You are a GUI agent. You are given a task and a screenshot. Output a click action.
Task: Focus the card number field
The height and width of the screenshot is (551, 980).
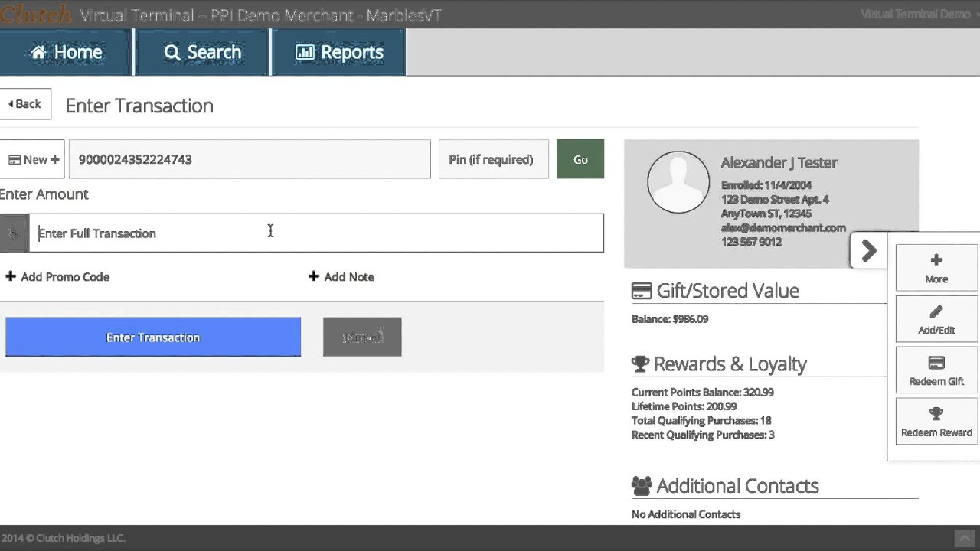(250, 159)
